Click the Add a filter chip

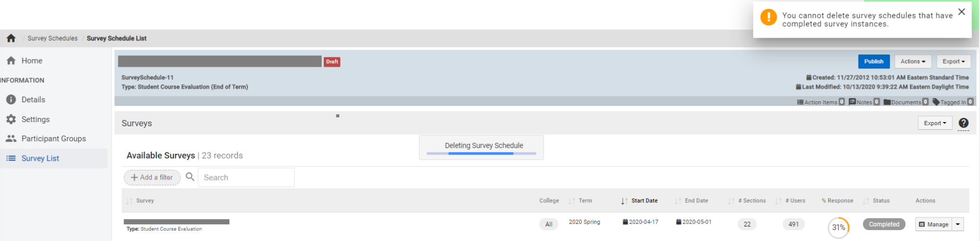click(x=152, y=177)
